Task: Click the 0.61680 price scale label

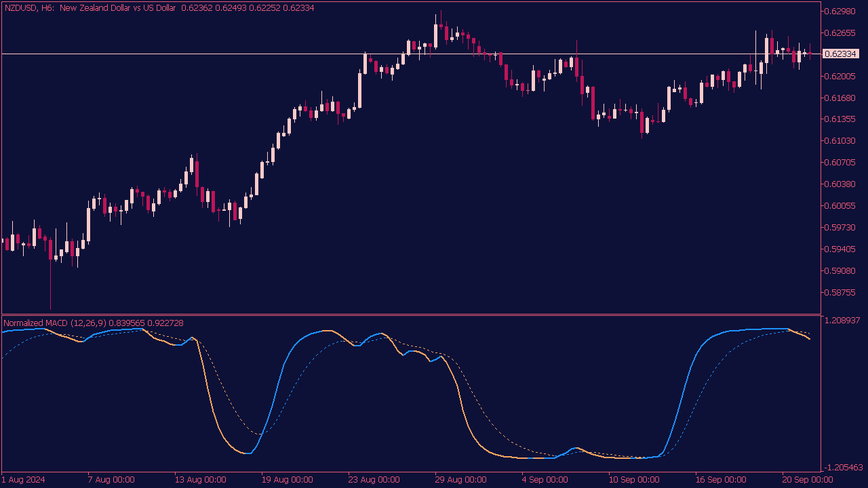Action: tap(840, 98)
